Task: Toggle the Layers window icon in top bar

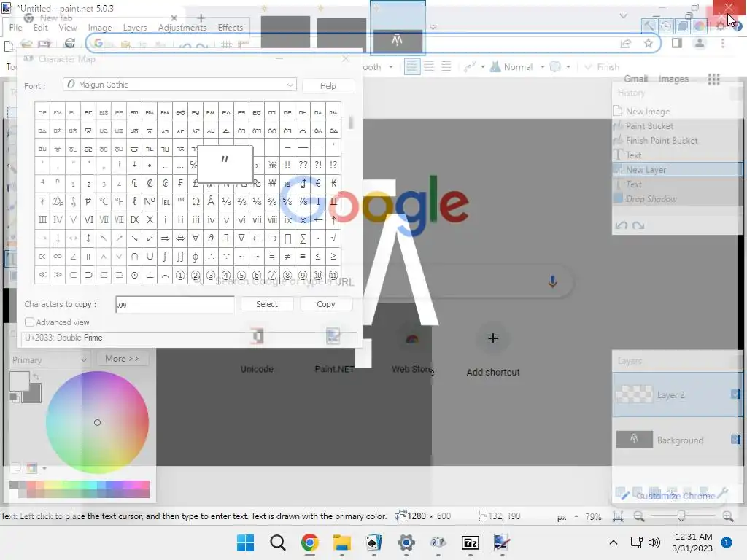Action: (682, 26)
